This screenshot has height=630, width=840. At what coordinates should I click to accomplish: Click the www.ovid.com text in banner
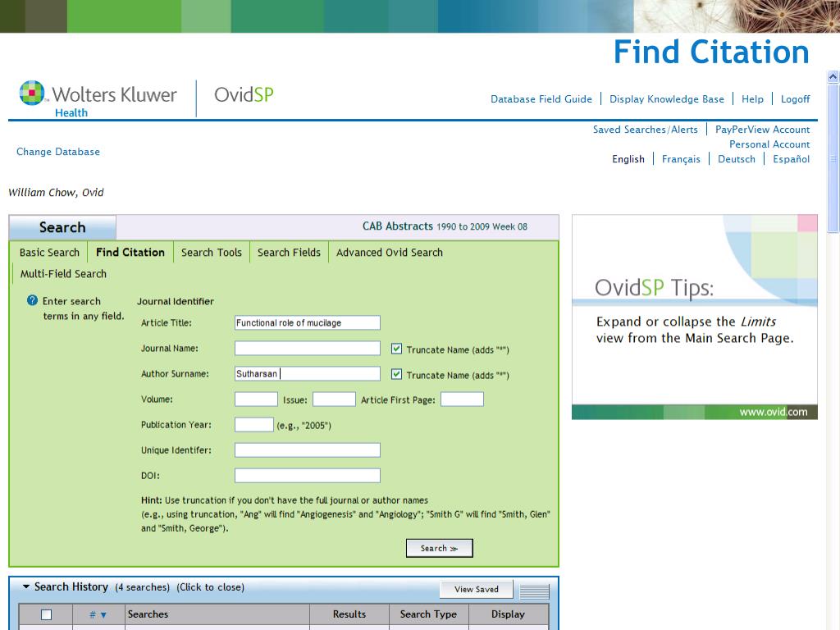coord(773,412)
